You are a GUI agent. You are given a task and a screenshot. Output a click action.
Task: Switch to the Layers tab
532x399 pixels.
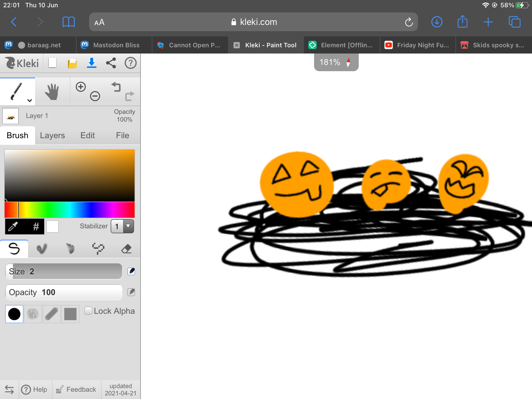[x=52, y=135]
